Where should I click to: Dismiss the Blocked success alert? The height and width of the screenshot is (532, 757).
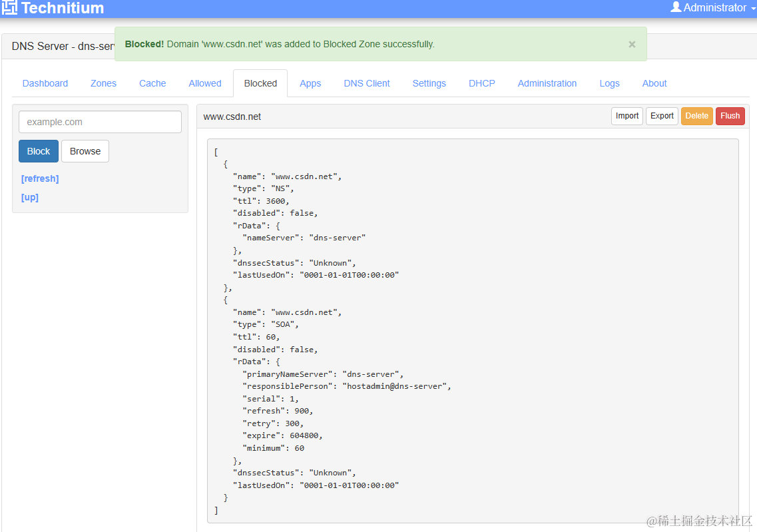(631, 45)
